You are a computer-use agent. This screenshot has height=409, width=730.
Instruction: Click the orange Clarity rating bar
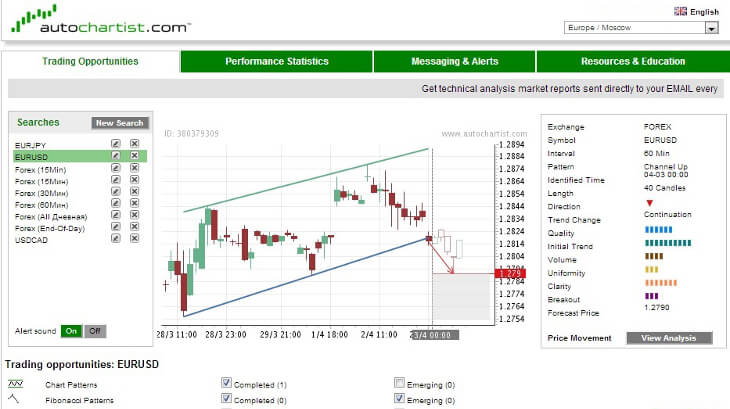point(661,283)
